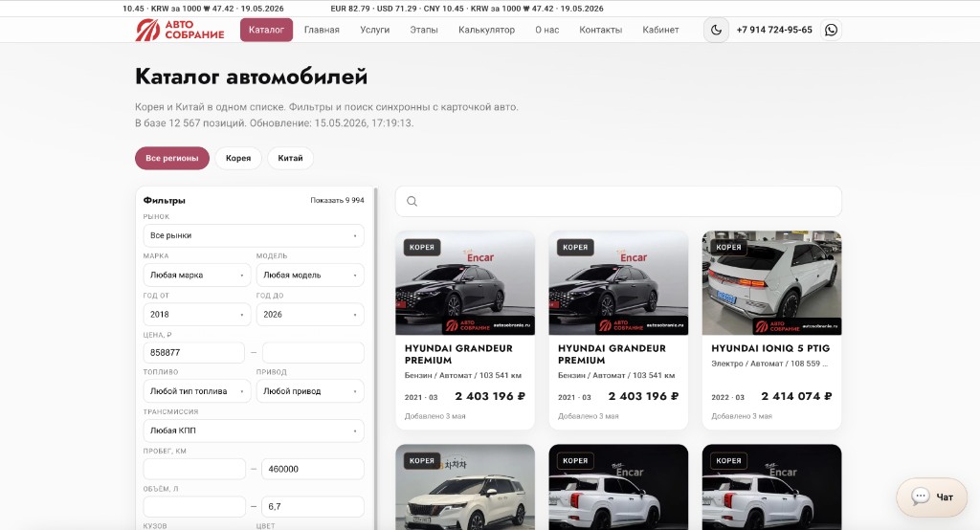Click engine volume max field 6,7

coord(313,506)
